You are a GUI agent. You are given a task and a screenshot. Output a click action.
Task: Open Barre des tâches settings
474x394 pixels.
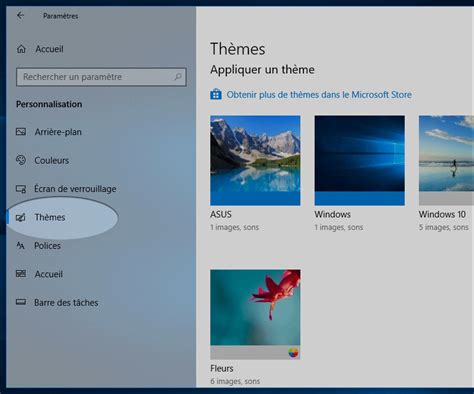point(66,303)
